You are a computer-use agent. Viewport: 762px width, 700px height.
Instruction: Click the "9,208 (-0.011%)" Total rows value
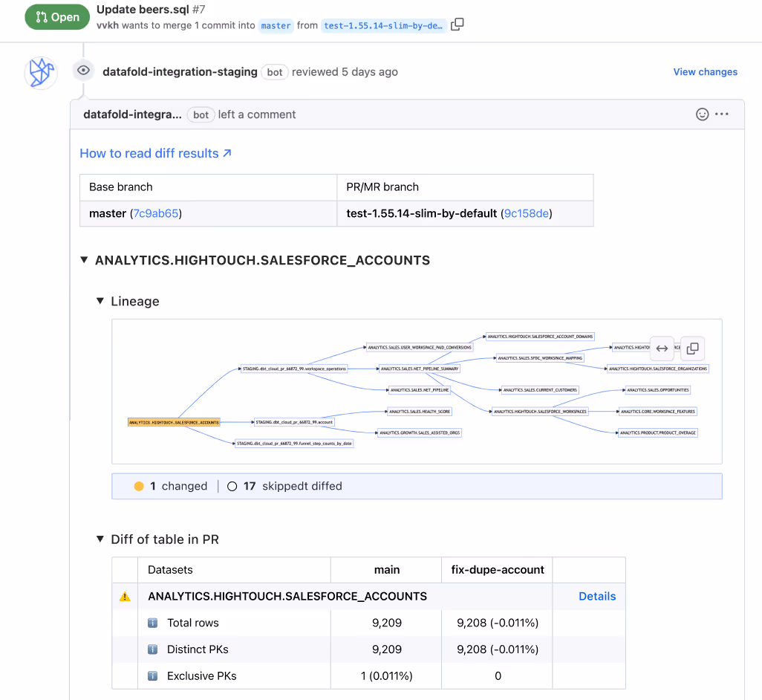498,623
